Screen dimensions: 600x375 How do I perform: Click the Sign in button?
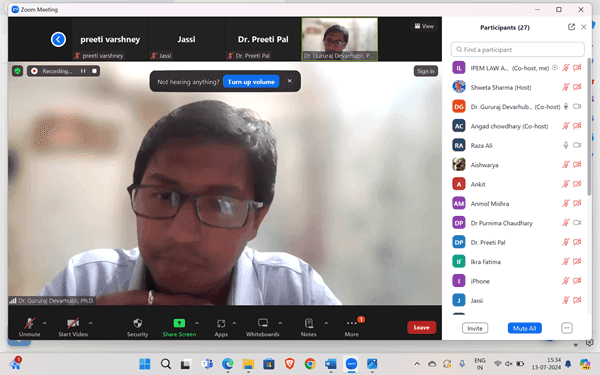pos(426,71)
